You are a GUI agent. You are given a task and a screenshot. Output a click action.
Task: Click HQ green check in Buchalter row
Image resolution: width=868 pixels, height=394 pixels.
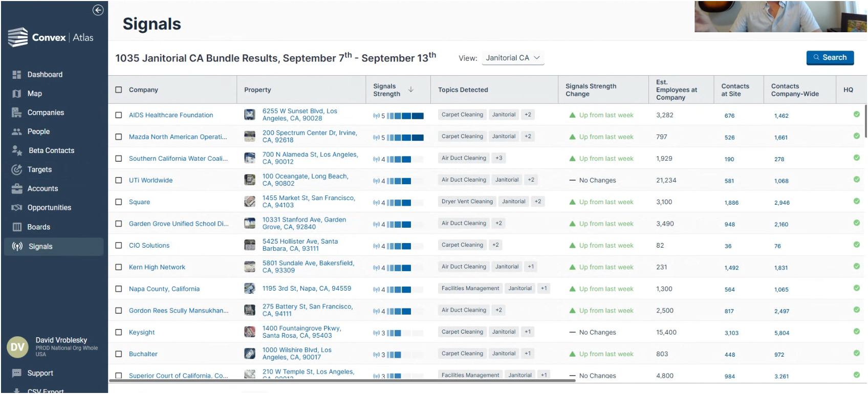point(857,353)
